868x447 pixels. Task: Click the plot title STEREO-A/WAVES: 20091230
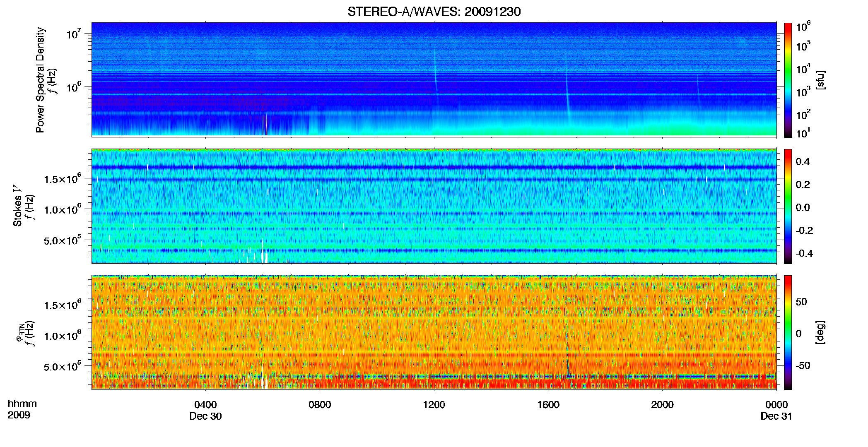click(434, 12)
